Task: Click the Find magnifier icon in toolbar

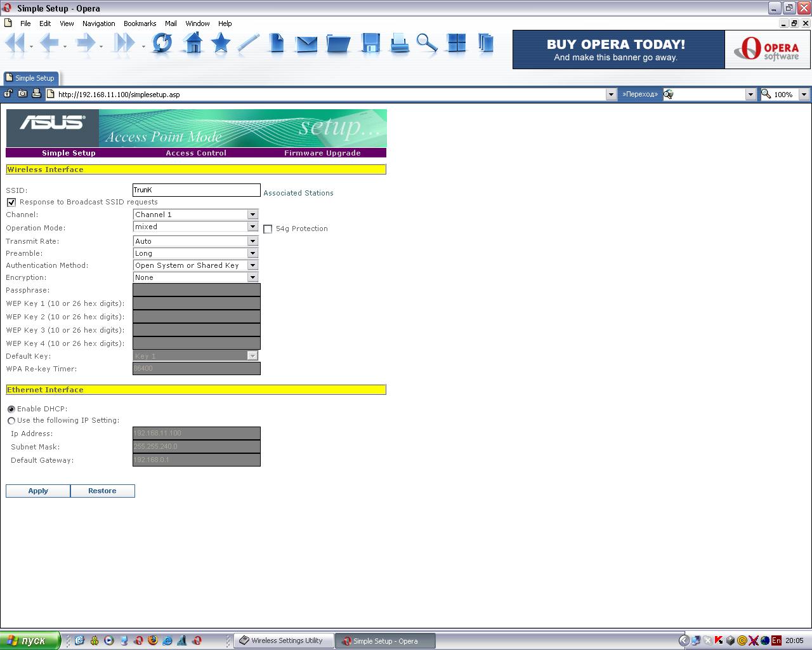Action: pyautogui.click(x=427, y=43)
